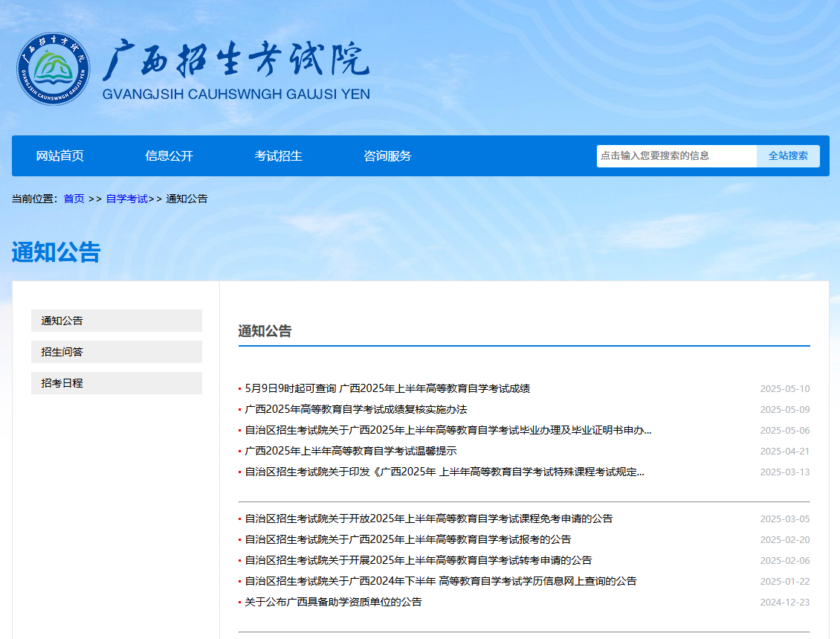Select 通知公告 in the left sidebar
The image size is (840, 639).
117,321
